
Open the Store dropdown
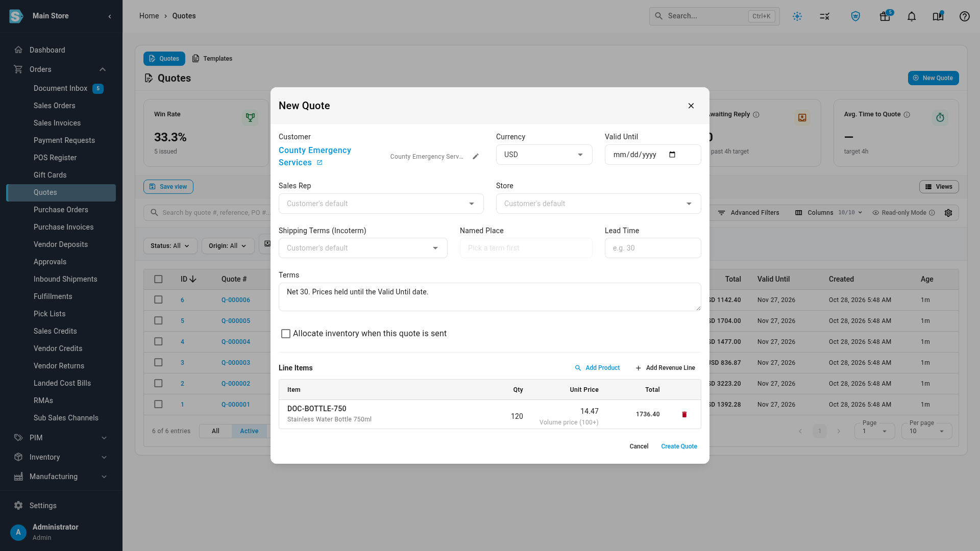pos(598,204)
